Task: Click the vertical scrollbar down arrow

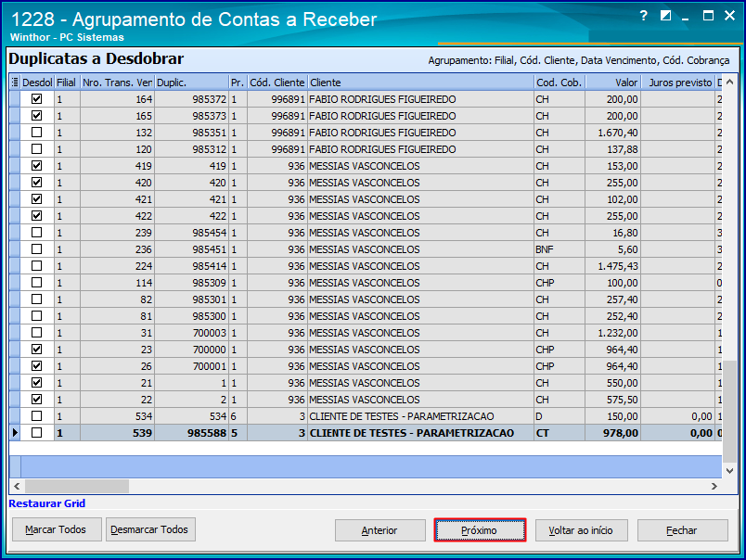Action: tap(729, 471)
